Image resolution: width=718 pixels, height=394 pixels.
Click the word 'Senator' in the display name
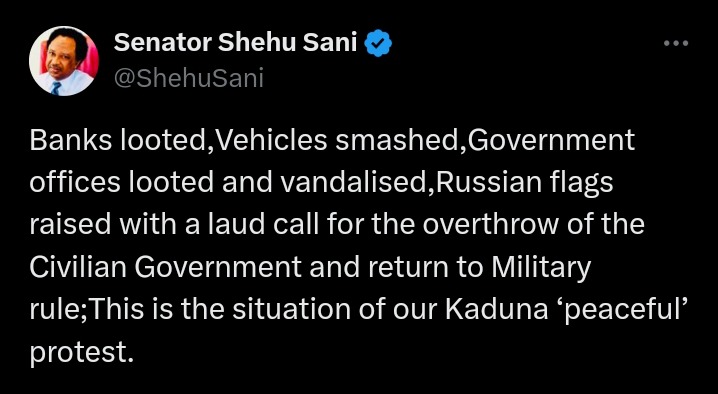(163, 43)
